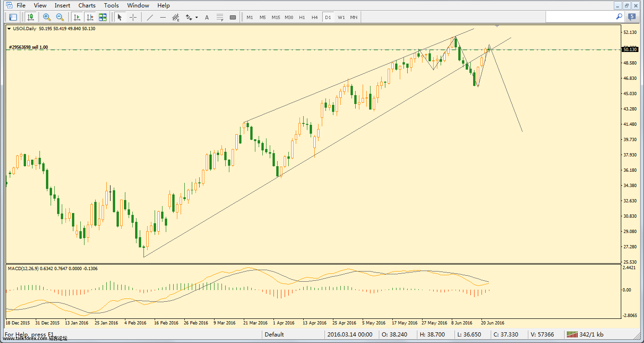Click the 20 Jun 2016 date label
Viewport: 644px width, 343px height.
[x=492, y=323]
